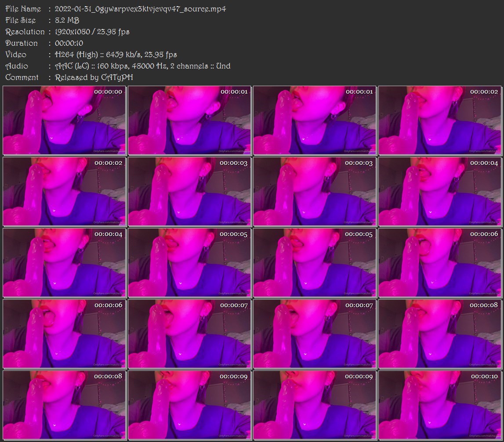Select the 8.2 MB file size value
504x442 pixels.
pyautogui.click(x=67, y=20)
